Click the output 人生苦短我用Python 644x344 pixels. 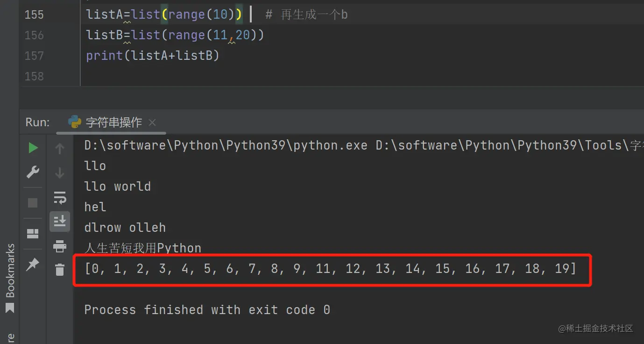point(143,248)
